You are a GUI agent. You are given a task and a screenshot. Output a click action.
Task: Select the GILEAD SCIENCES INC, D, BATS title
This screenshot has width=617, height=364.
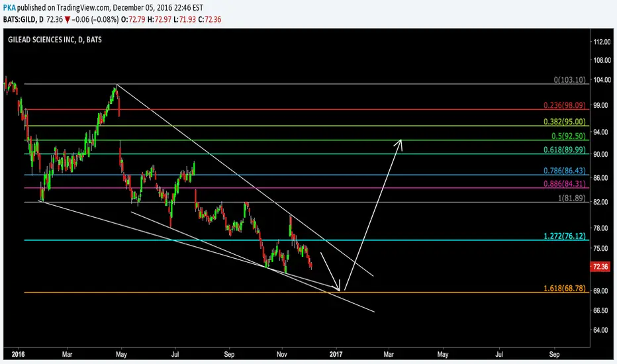(55, 39)
